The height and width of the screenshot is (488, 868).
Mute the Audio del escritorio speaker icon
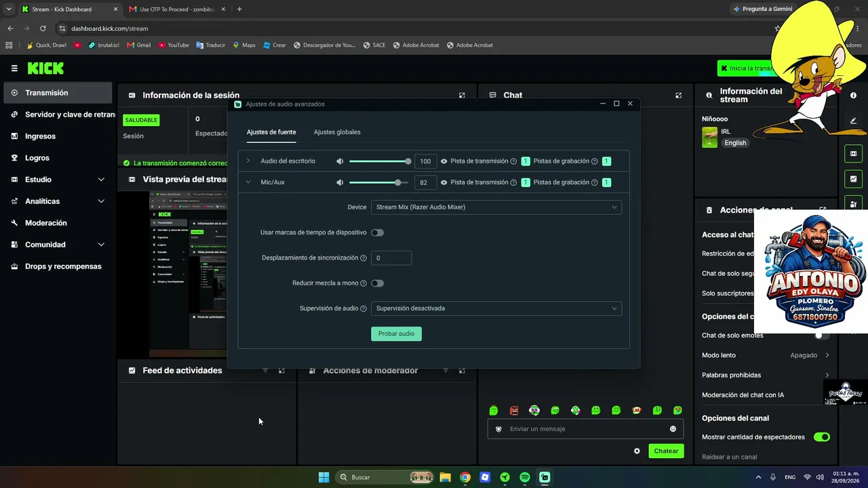tap(340, 161)
